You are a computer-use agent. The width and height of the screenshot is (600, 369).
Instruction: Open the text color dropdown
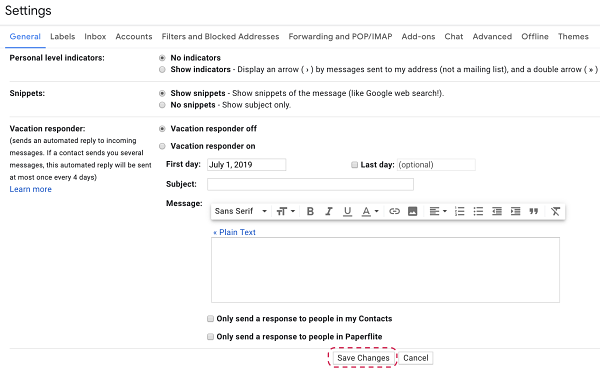point(370,211)
